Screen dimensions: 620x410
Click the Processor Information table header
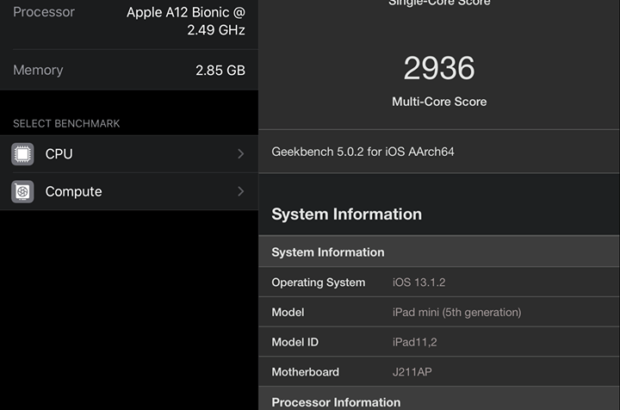(336, 402)
